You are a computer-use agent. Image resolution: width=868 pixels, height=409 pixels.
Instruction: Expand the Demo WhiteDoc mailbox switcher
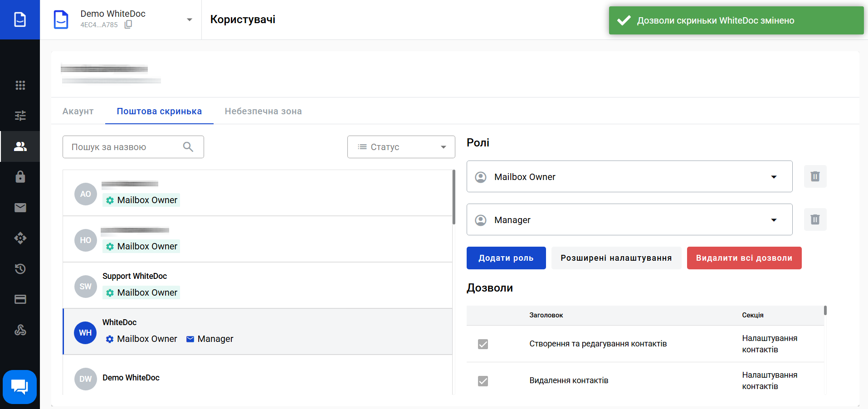pyautogui.click(x=190, y=19)
